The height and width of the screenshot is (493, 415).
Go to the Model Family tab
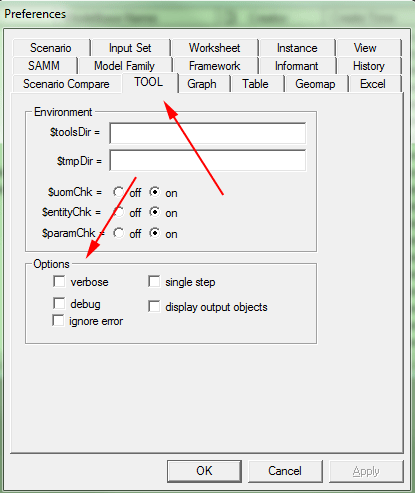click(124, 66)
